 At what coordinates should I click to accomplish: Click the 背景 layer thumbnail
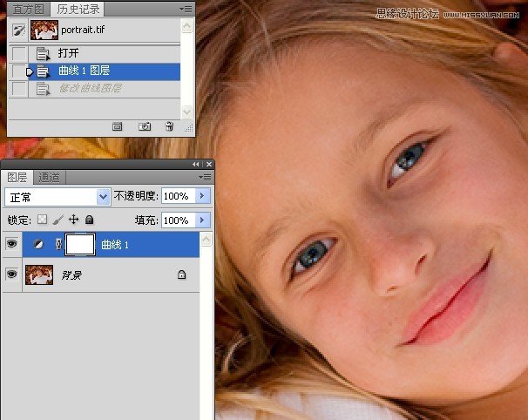[39, 274]
